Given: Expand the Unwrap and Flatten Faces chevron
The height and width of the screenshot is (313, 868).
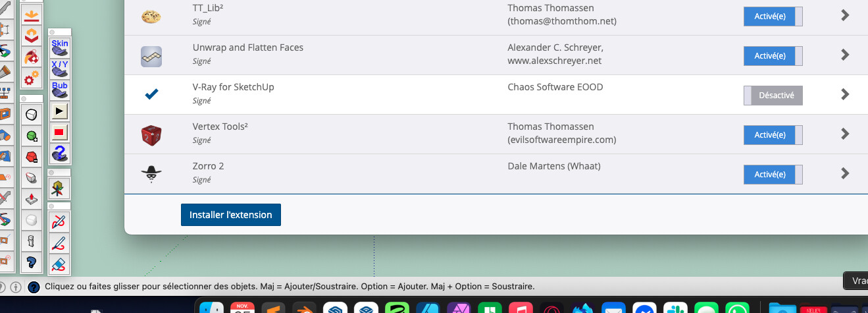Looking at the screenshot, I should (846, 55).
